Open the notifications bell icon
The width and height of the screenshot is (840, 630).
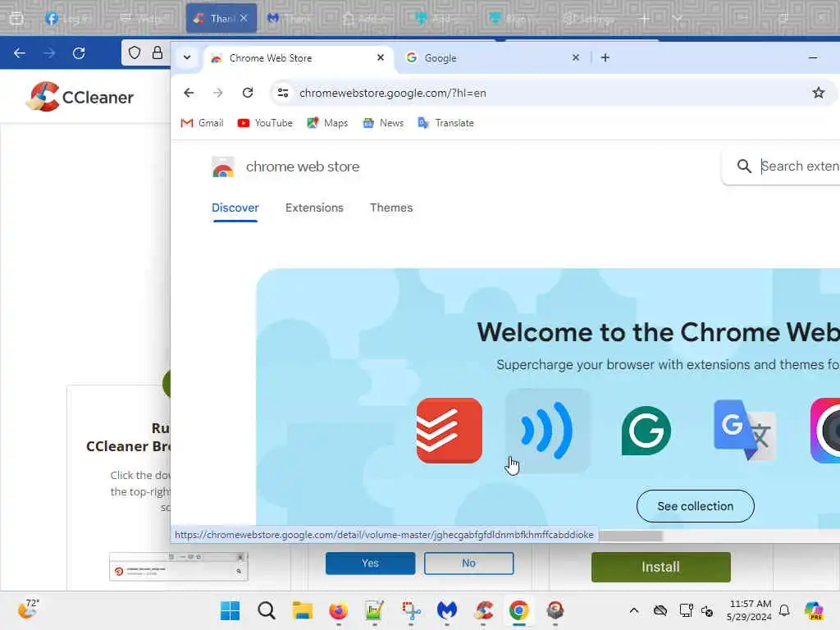pos(784,610)
